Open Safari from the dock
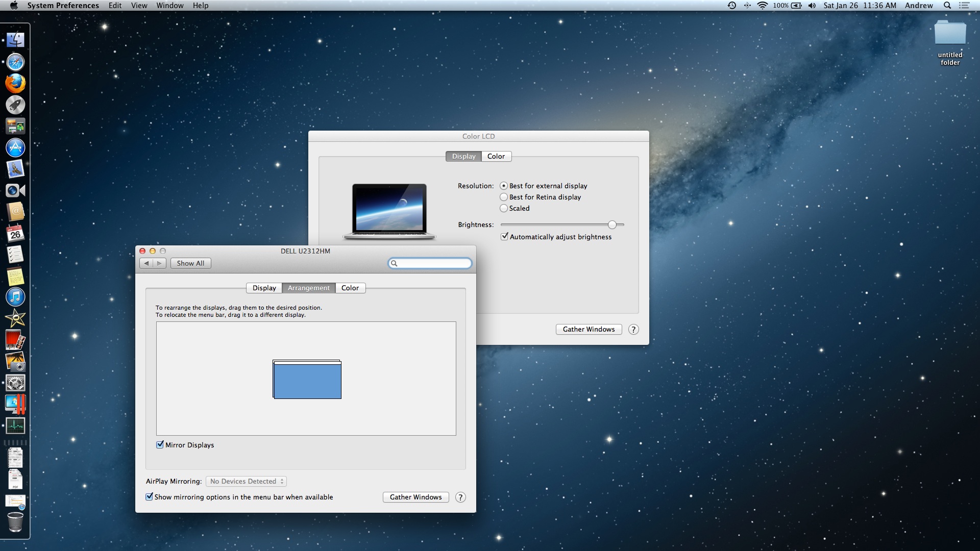The width and height of the screenshot is (980, 551). click(x=15, y=62)
